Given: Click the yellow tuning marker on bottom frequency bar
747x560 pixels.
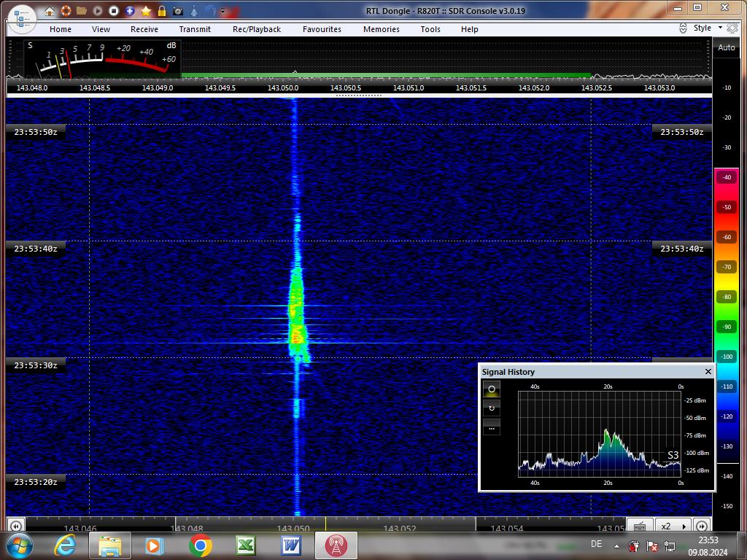Looking at the screenshot, I should [x=325, y=524].
